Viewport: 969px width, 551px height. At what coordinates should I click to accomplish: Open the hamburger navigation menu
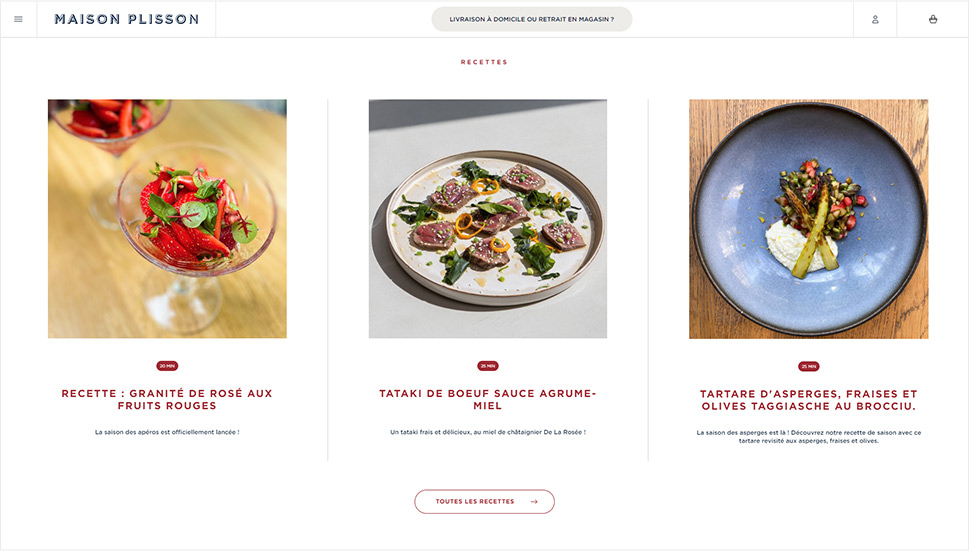[x=18, y=19]
